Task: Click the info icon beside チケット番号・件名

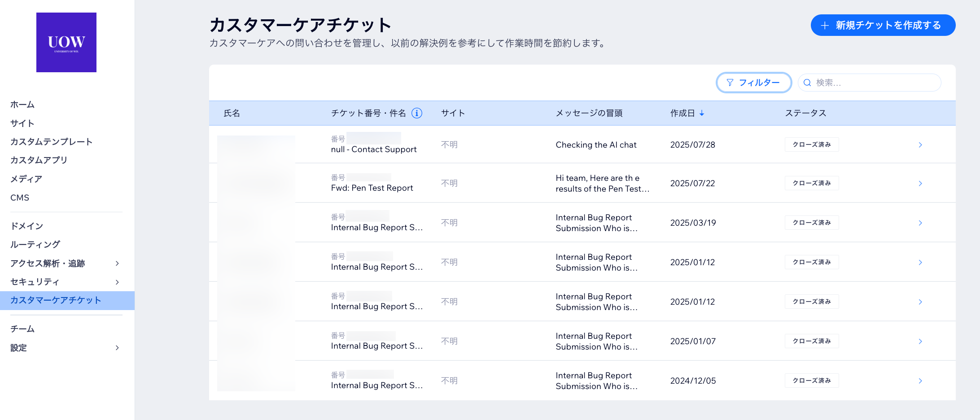Action: pyautogui.click(x=417, y=113)
